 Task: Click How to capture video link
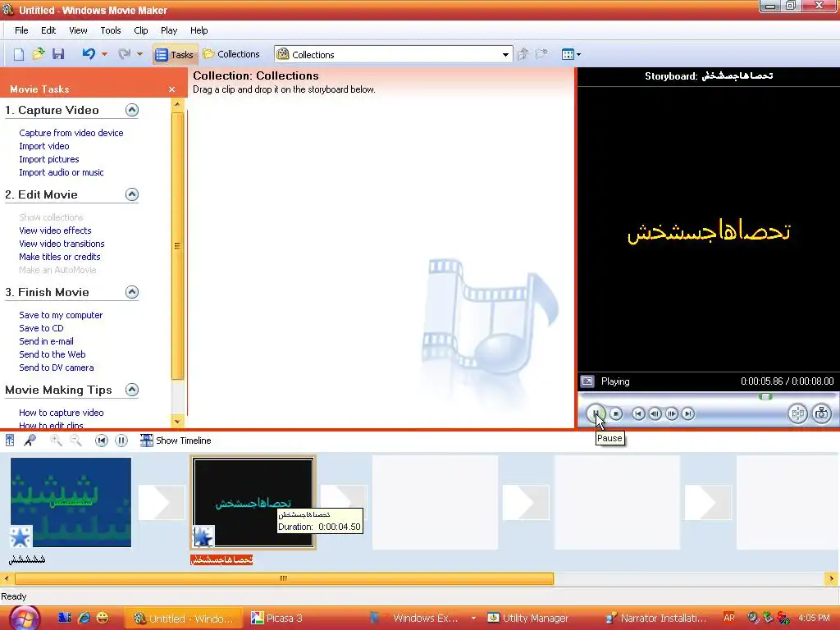point(61,413)
